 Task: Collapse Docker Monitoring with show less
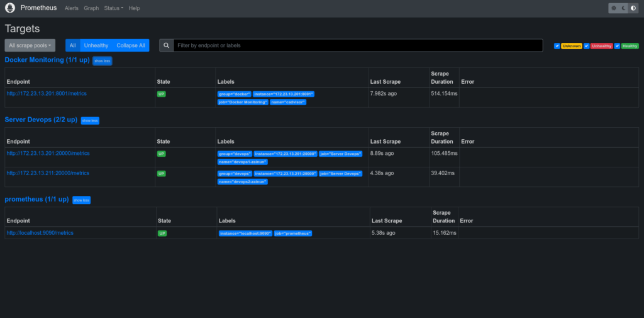[102, 61]
